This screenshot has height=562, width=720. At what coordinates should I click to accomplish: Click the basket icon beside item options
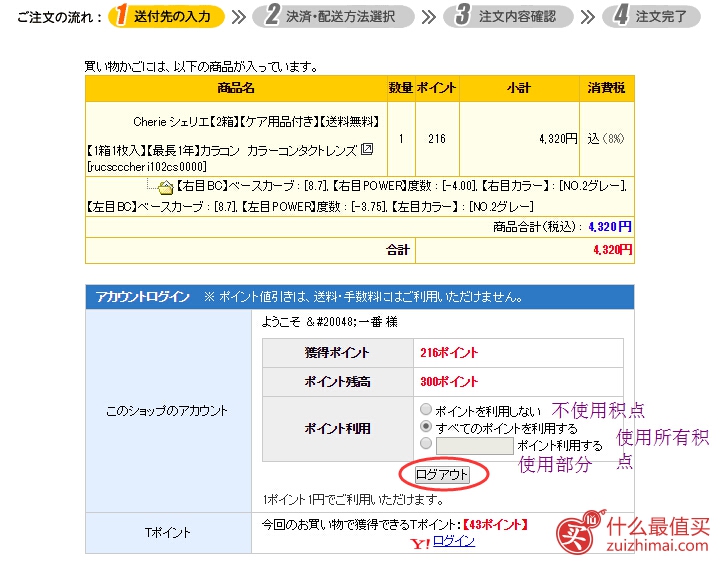165,187
